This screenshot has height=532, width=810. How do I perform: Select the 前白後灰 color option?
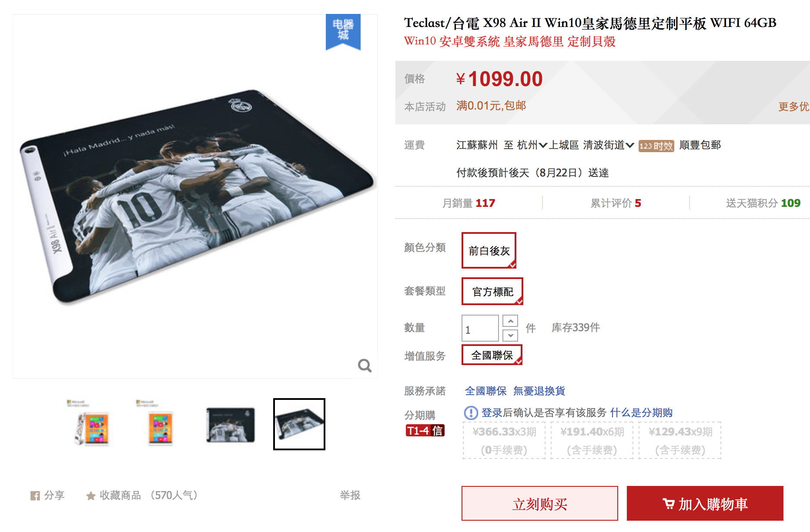click(489, 250)
